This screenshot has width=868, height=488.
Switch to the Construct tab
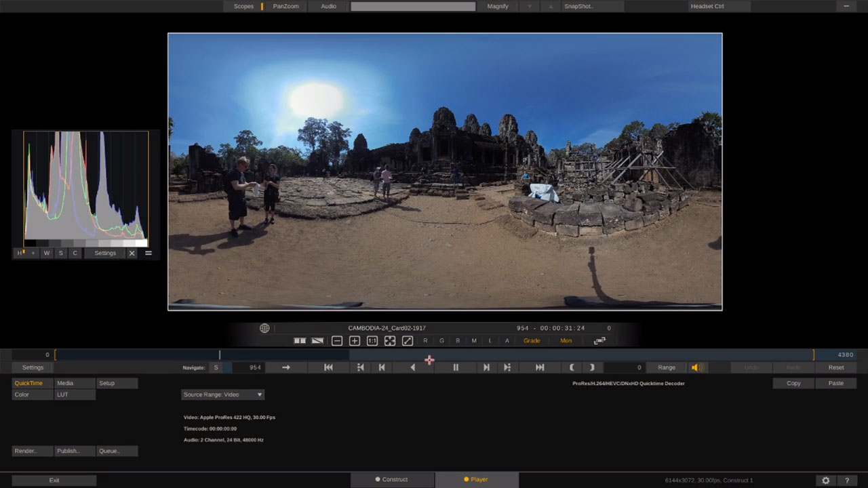point(393,479)
